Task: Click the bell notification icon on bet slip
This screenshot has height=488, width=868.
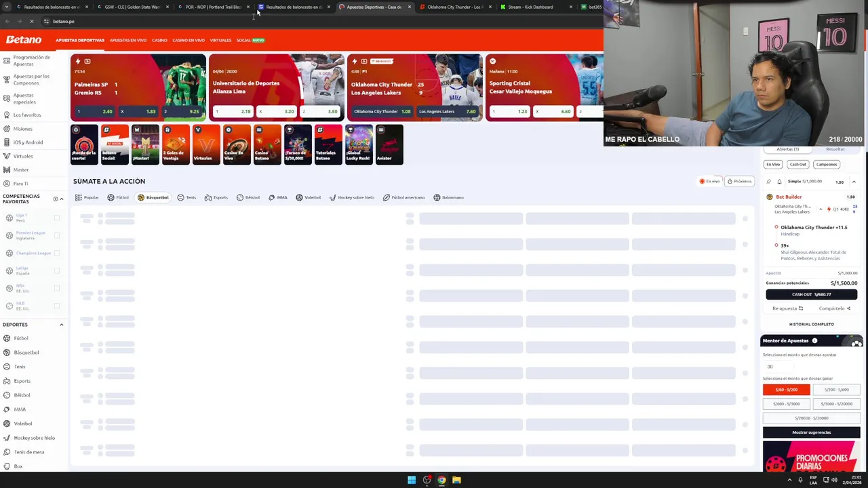Action: click(x=779, y=182)
